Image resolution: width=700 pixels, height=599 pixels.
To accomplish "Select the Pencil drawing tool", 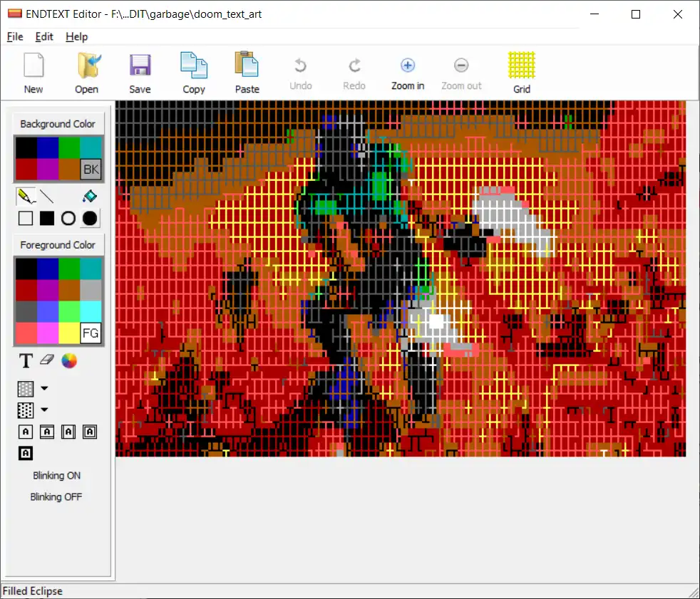I will tap(26, 197).
